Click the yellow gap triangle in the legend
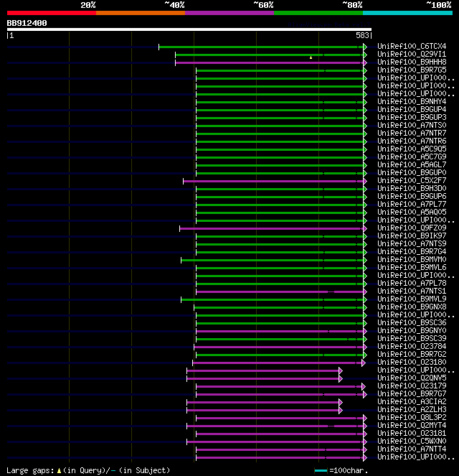This screenshot has height=476, width=459. pos(59,471)
